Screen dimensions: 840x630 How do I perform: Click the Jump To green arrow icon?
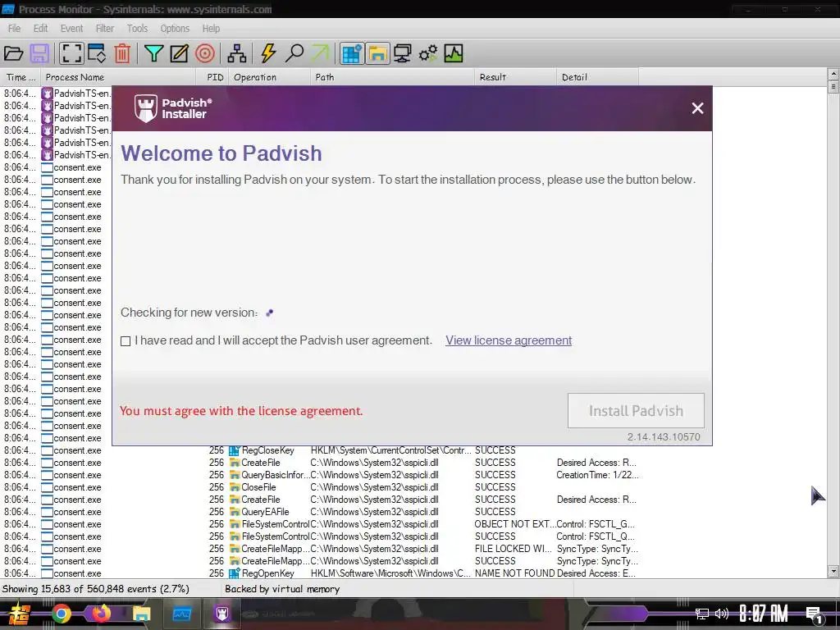tap(321, 53)
